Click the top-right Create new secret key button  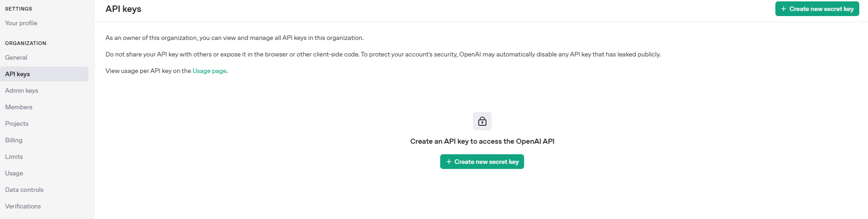tap(817, 9)
